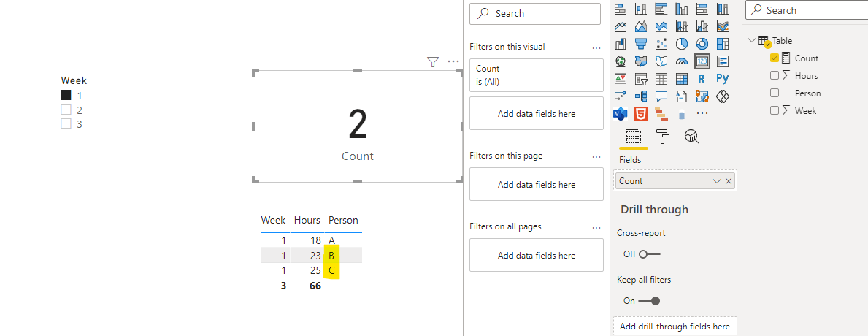Image resolution: width=868 pixels, height=336 pixels.
Task: Select the KPI visual
Action: pos(620,79)
